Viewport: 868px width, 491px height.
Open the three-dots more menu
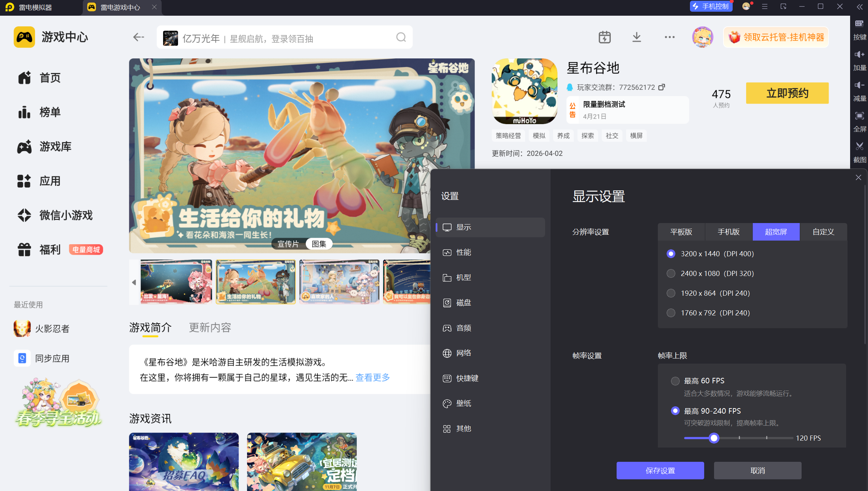[669, 37]
